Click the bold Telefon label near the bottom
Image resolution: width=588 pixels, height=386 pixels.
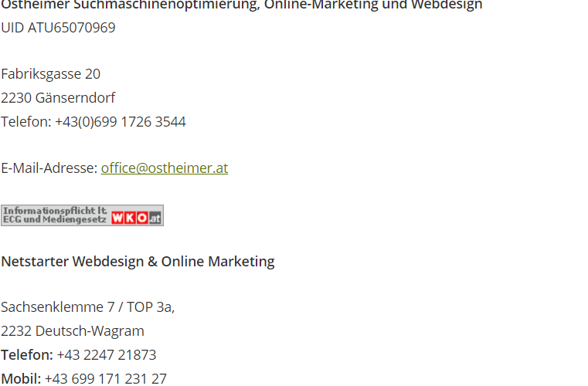[27, 354]
